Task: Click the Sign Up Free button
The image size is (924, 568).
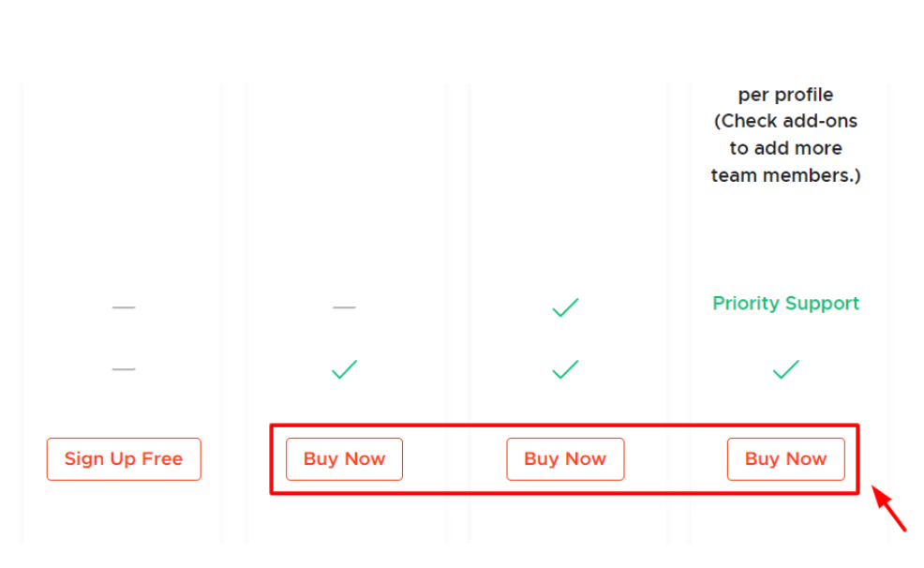Action: tap(124, 459)
